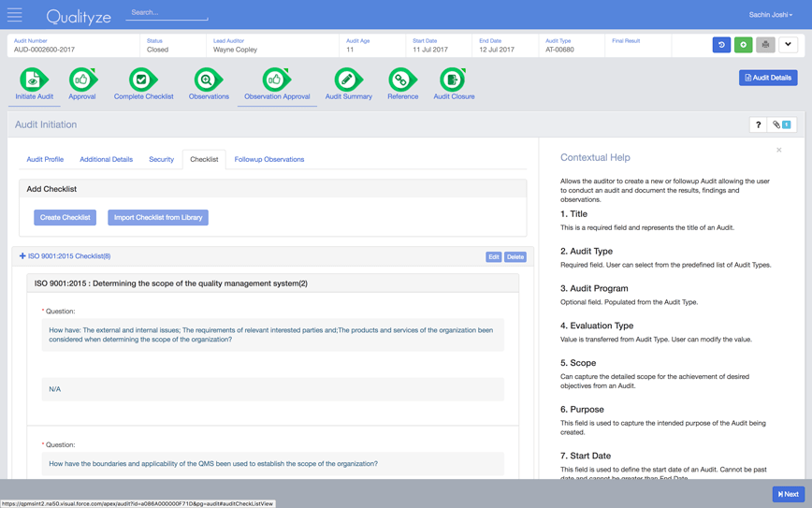
Task: Click the blue history refresh icon button
Action: (721, 45)
